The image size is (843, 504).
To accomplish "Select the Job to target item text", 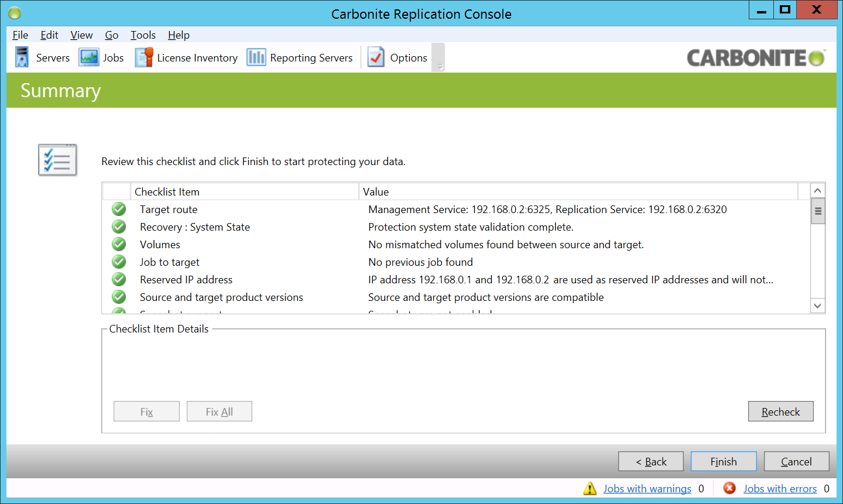I will 170,262.
